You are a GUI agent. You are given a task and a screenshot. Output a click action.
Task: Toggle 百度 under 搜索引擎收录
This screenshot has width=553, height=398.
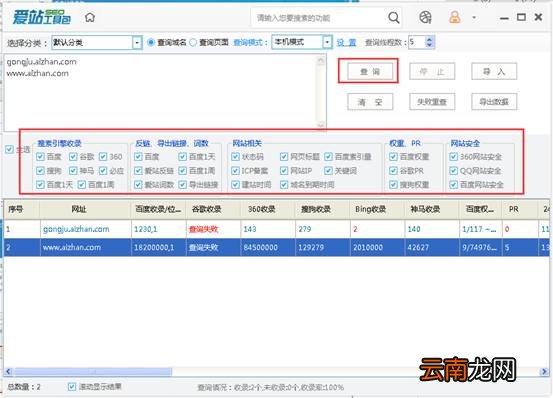[x=40, y=157]
